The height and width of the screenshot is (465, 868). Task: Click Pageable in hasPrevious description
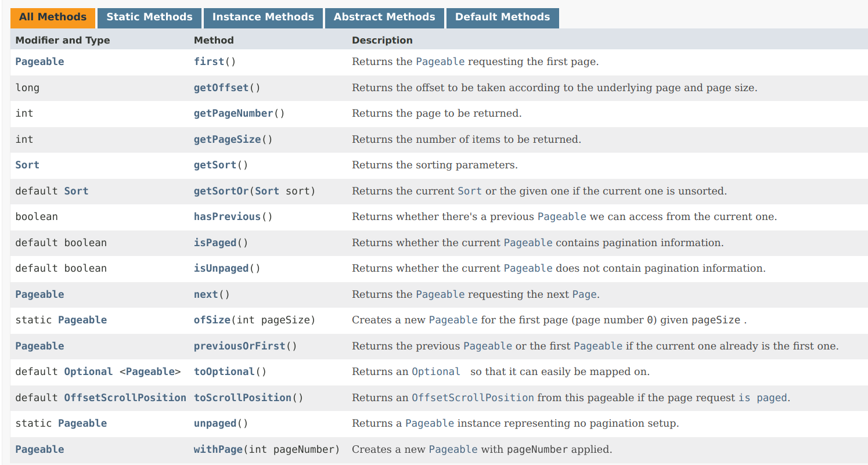tap(562, 217)
